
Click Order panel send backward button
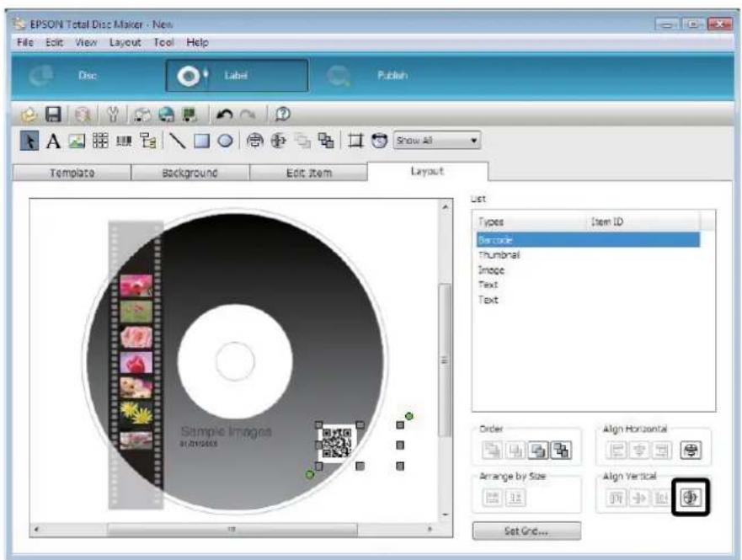(537, 450)
